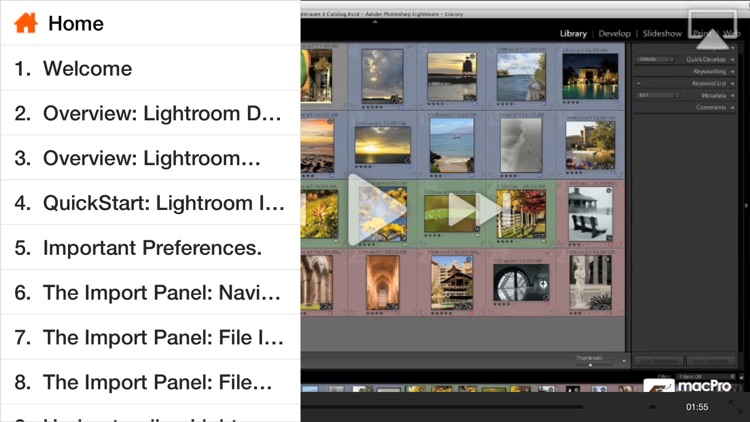Image resolution: width=750 pixels, height=422 pixels.
Task: Select the beach cove thumbnail
Action: 452,145
